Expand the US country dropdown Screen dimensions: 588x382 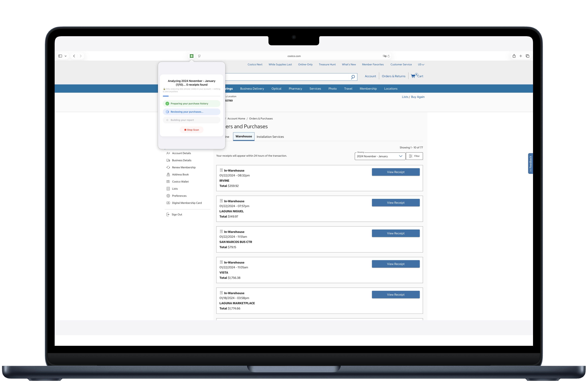pyautogui.click(x=421, y=64)
